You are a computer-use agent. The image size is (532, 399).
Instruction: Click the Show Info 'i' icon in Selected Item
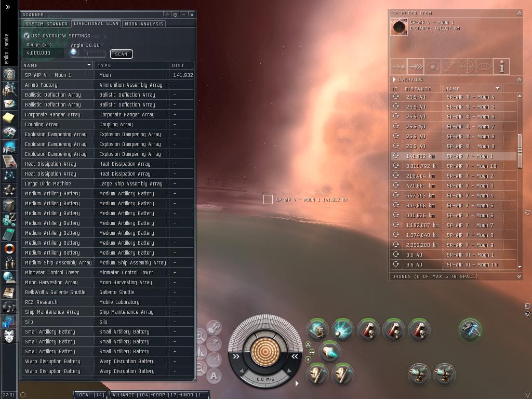tap(501, 66)
